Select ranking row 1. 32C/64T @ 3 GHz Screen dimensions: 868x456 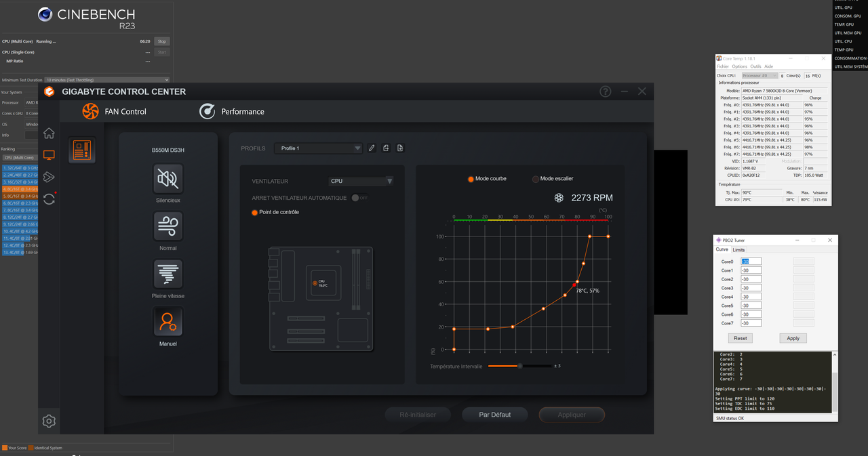click(x=20, y=167)
